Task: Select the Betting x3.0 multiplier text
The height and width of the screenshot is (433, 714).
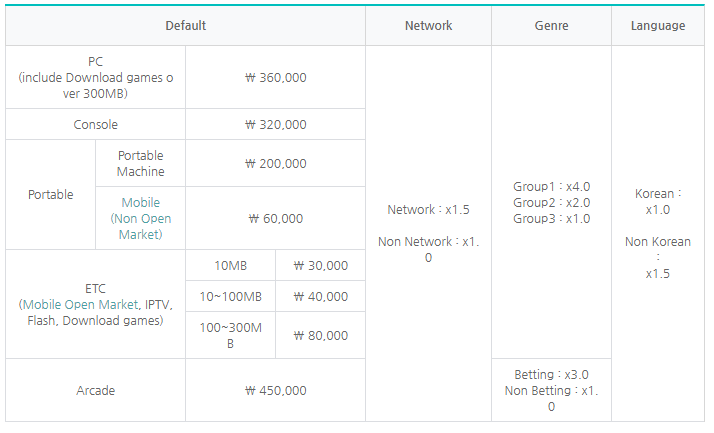Action: pos(551,375)
